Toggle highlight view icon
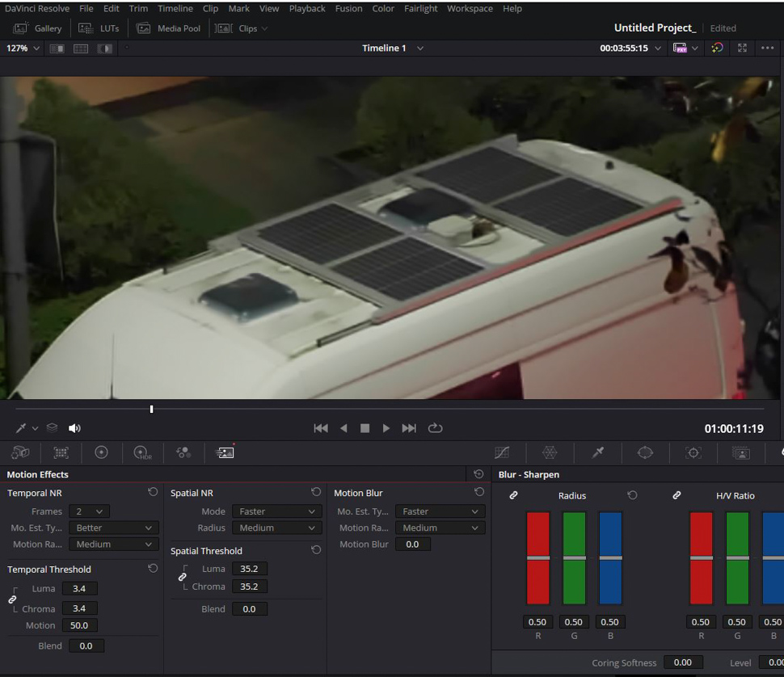The image size is (784, 677). [104, 48]
